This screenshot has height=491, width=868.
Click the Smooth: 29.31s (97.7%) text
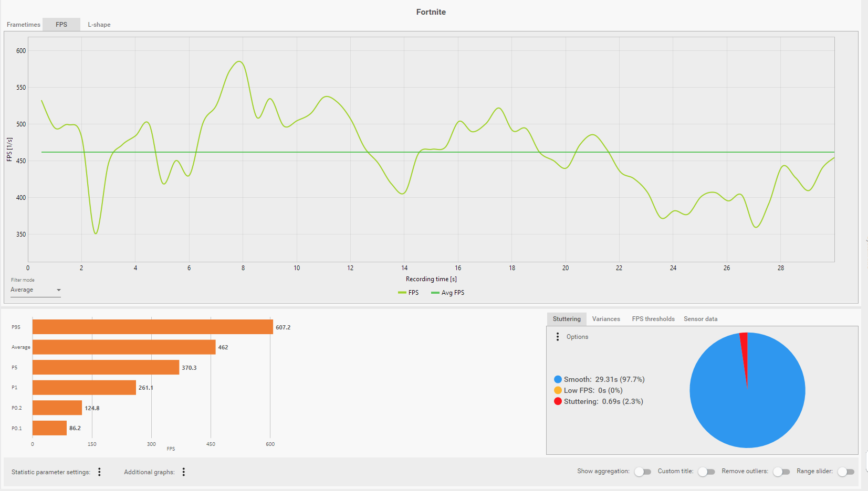click(x=604, y=379)
